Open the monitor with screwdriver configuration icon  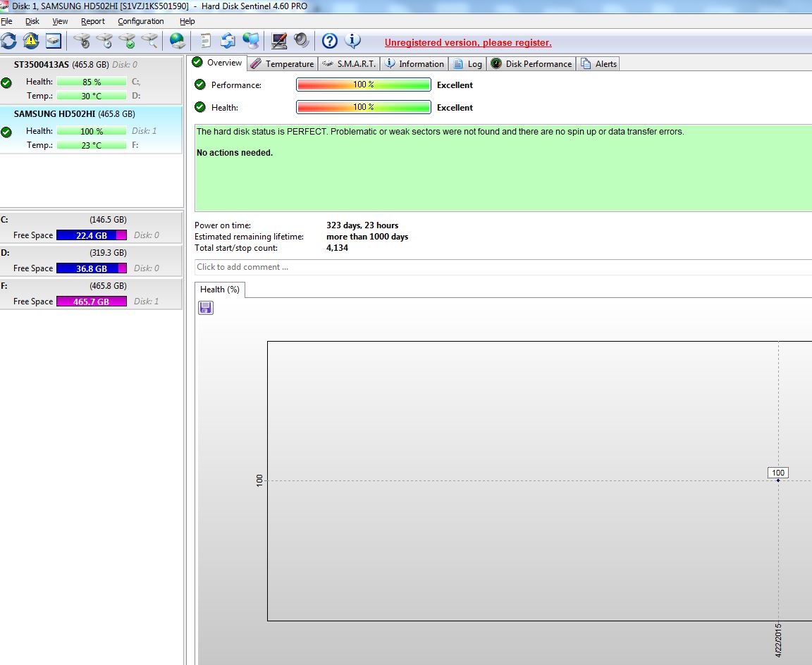point(278,41)
